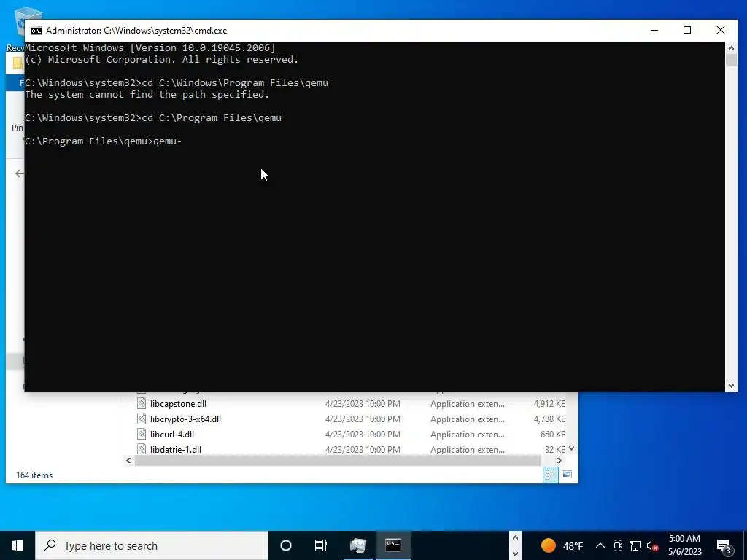Minimize the Administrator cmd.exe window
Viewport: 747px width, 560px height.
tap(654, 30)
